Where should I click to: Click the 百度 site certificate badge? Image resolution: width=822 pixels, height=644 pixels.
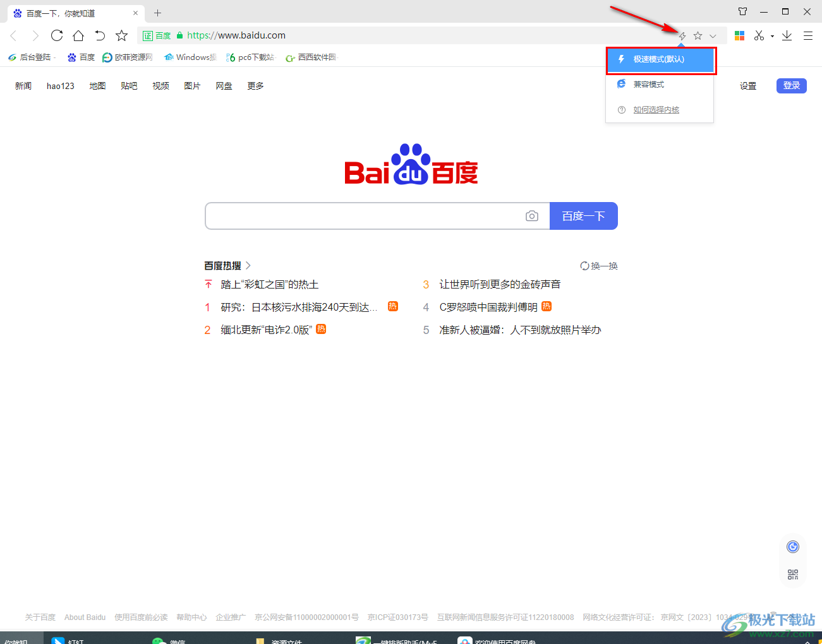157,36
